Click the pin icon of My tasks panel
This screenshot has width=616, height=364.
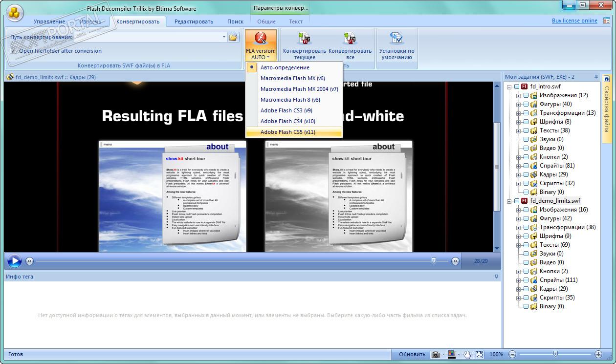(x=596, y=77)
